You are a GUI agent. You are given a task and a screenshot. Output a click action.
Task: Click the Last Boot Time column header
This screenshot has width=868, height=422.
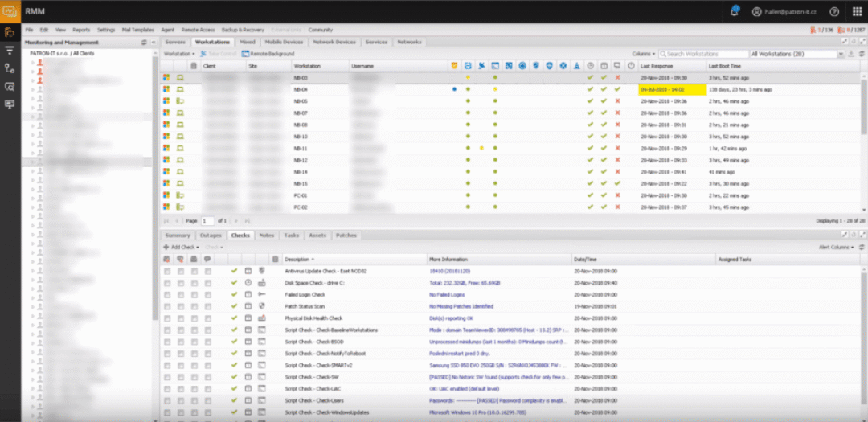[x=724, y=65]
